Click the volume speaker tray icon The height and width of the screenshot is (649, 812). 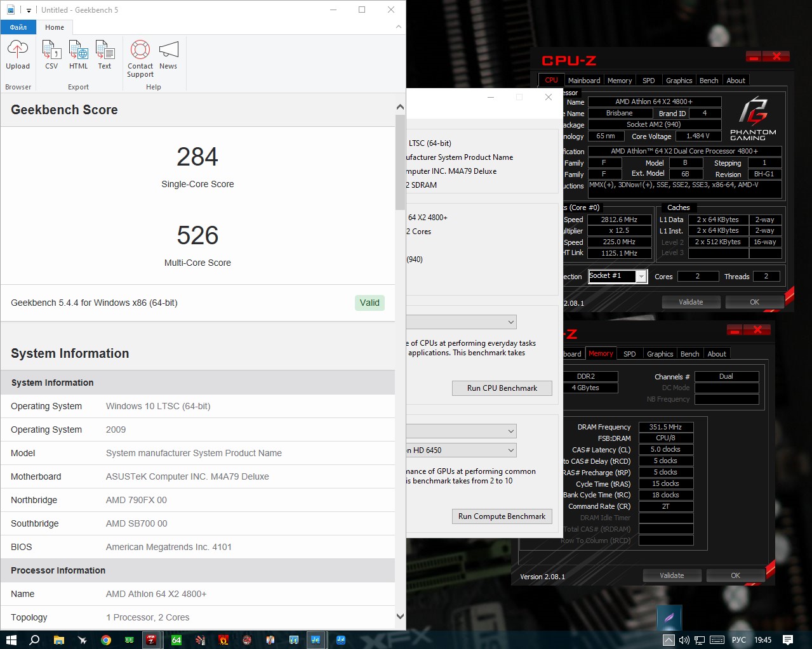[684, 639]
